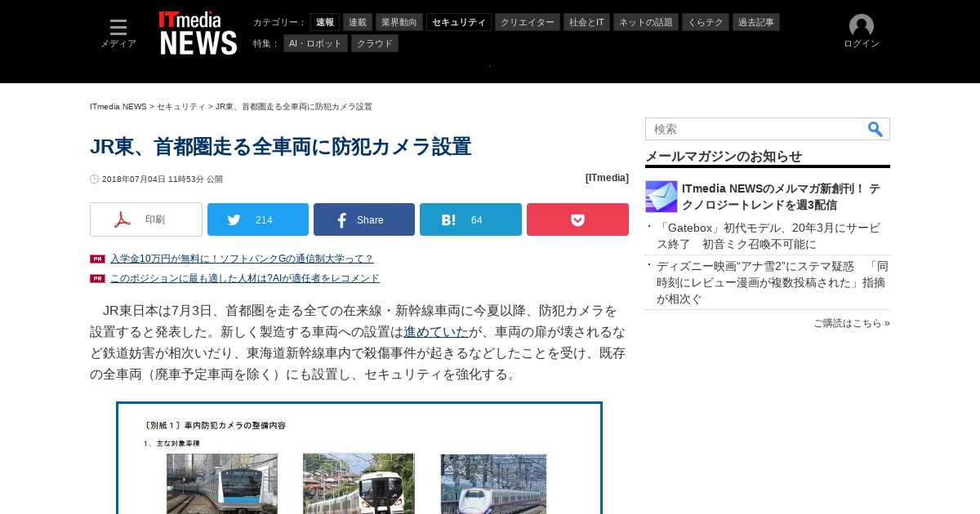Save article to Pocket
Viewport: 980px width, 514px height.
pyautogui.click(x=577, y=219)
